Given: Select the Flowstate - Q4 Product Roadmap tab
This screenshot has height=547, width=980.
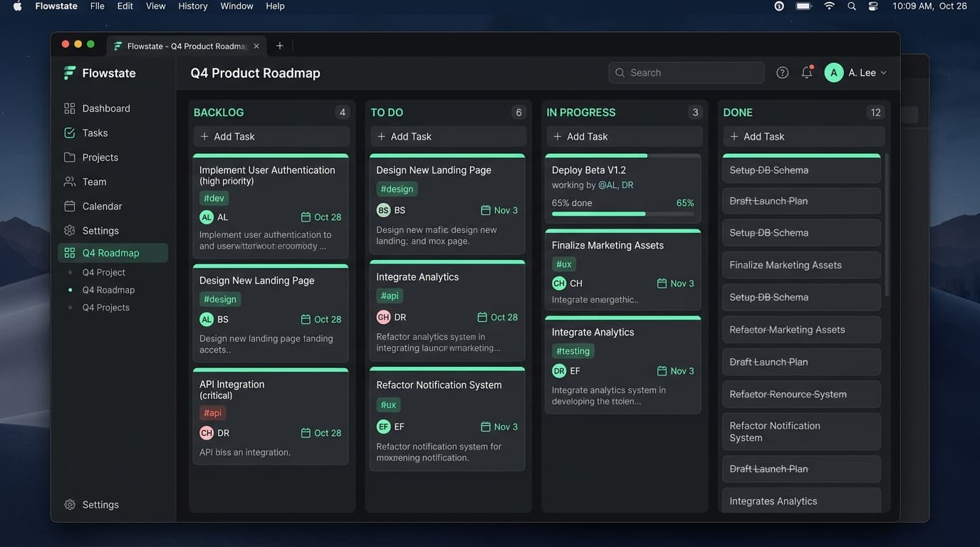Looking at the screenshot, I should [185, 46].
